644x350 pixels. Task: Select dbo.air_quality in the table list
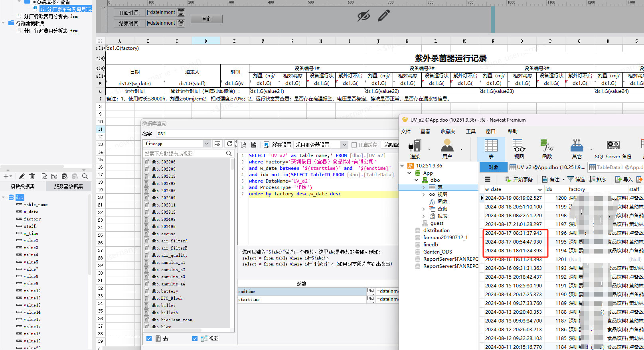tap(170, 255)
